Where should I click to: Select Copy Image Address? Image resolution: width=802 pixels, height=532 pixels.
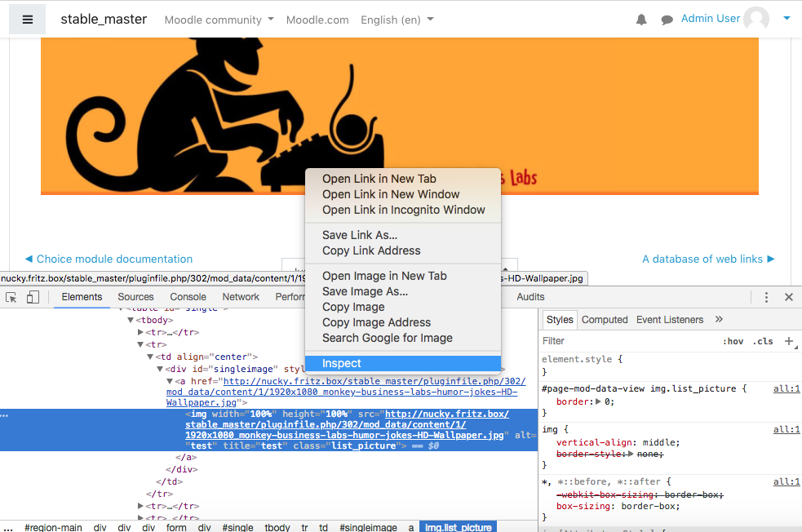click(x=376, y=322)
